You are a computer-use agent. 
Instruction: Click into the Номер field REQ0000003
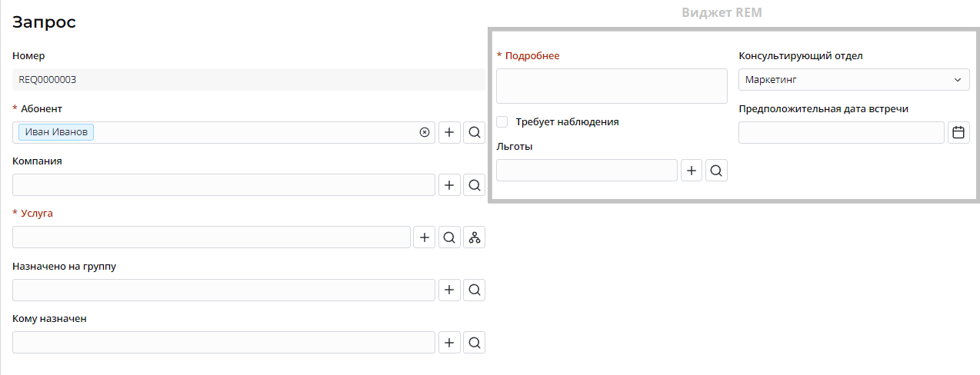248,80
